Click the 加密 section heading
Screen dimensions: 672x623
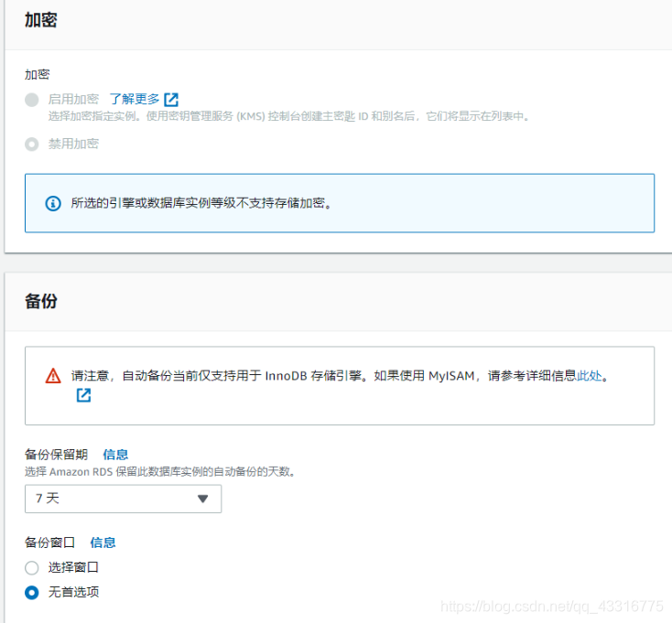[40, 20]
